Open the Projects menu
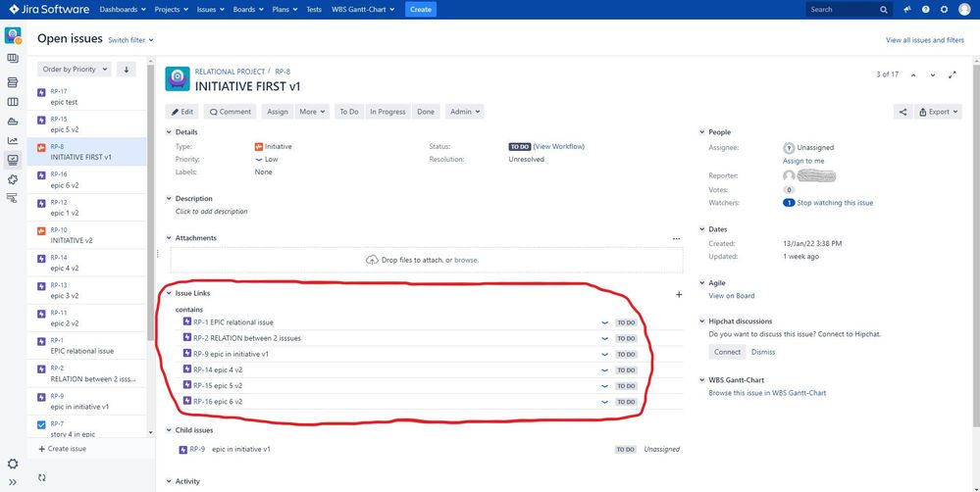Image resolution: width=980 pixels, height=492 pixels. pyautogui.click(x=172, y=10)
